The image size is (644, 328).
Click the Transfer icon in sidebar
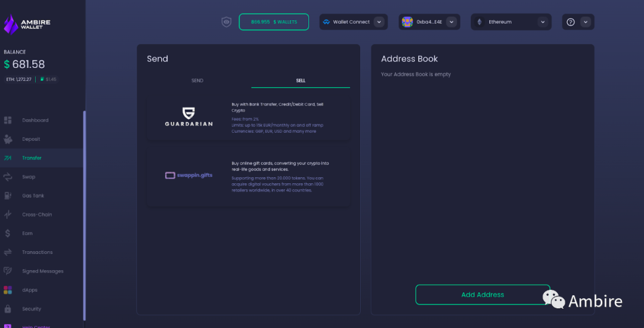[8, 158]
